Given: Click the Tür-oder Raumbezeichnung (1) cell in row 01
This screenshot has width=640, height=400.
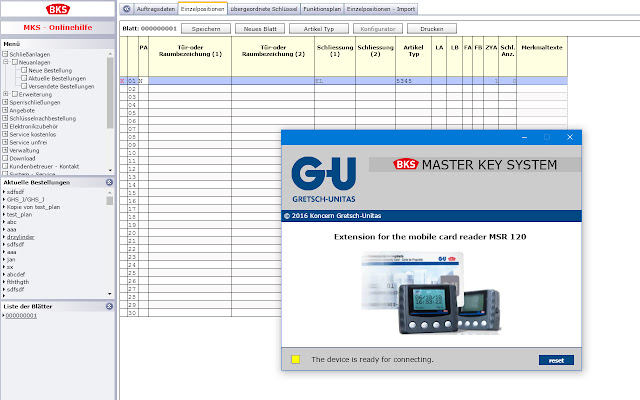Looking at the screenshot, I should [x=190, y=81].
